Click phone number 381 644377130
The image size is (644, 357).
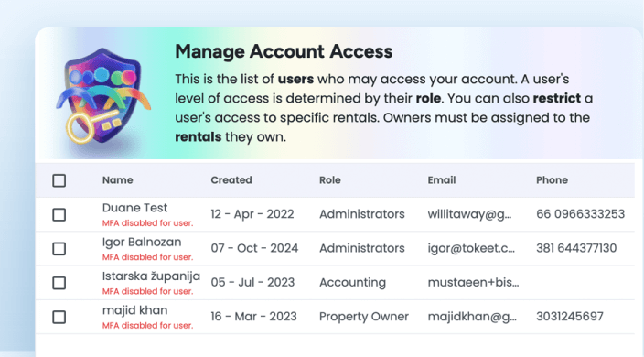[x=576, y=248]
